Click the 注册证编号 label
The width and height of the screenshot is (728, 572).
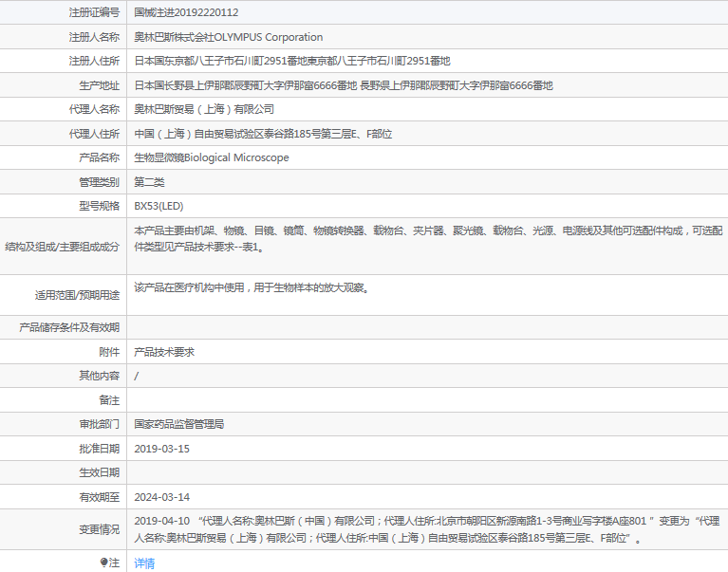(94, 12)
